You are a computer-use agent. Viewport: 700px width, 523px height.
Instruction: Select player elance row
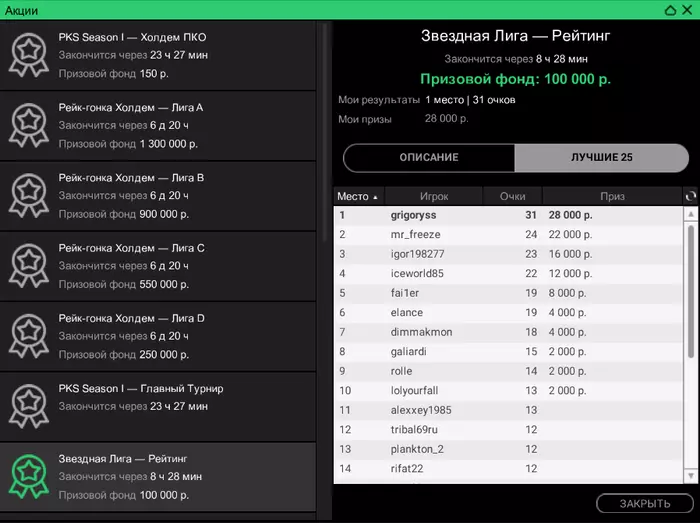click(x=508, y=312)
